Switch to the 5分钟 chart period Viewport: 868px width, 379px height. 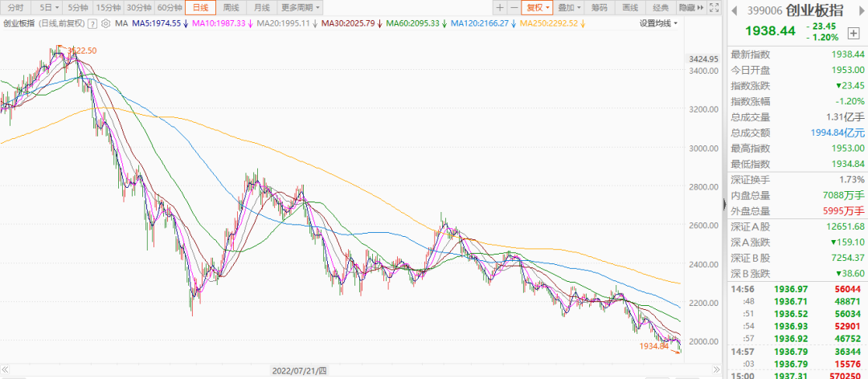[x=78, y=8]
